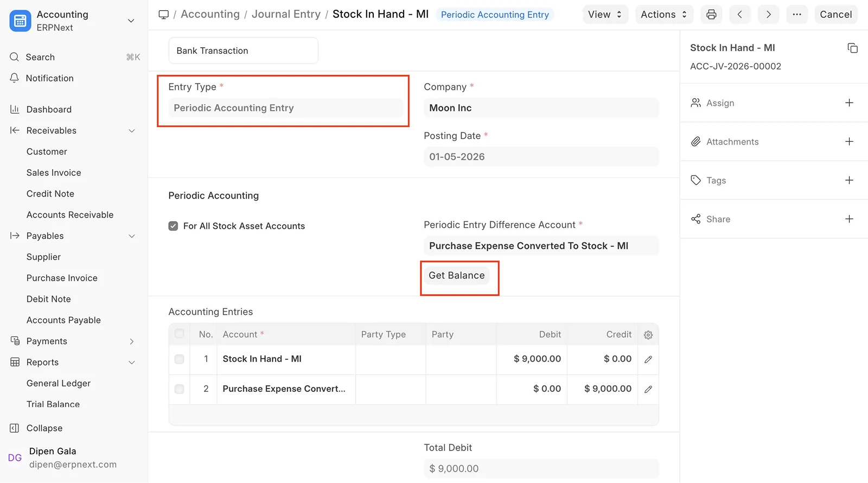Go to the previous document with the left arrow

coord(739,15)
